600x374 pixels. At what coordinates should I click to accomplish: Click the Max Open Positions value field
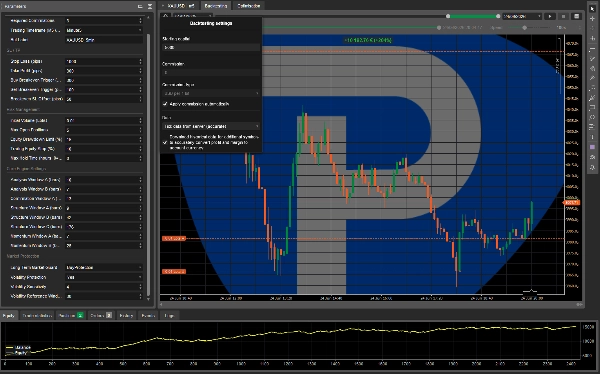(104, 130)
